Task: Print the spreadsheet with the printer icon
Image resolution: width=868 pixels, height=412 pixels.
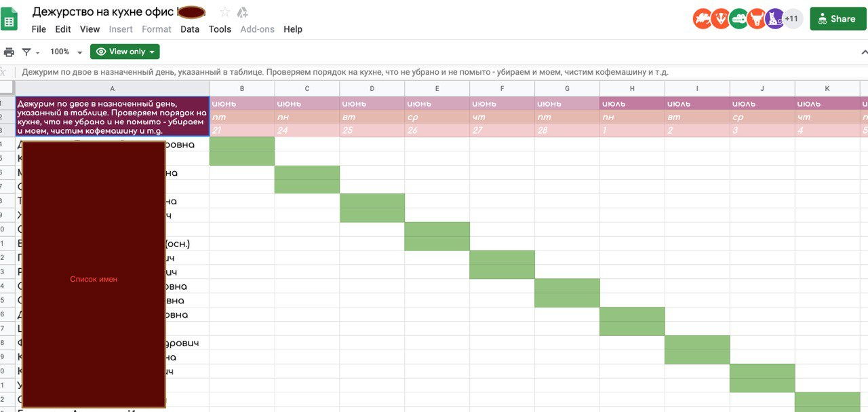Action: pos(9,52)
